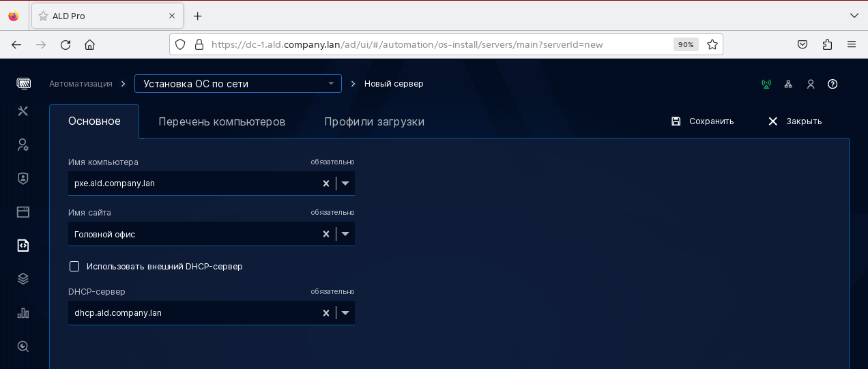Click the automation code-file sidebar icon
The width and height of the screenshot is (868, 369).
click(x=23, y=246)
